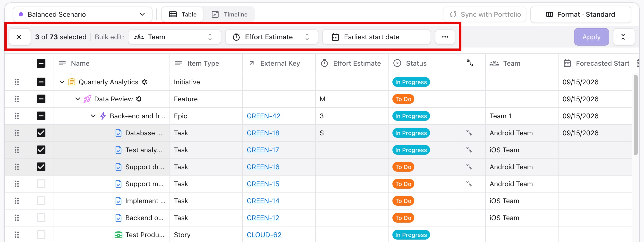Toggle the select-all header checkbox
This screenshot has width=644, height=242.
[41, 64]
